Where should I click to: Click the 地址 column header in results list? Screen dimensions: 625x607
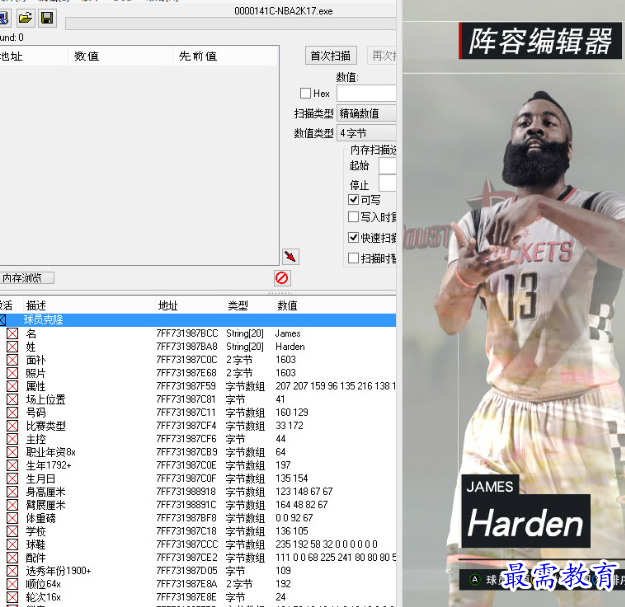[33, 56]
